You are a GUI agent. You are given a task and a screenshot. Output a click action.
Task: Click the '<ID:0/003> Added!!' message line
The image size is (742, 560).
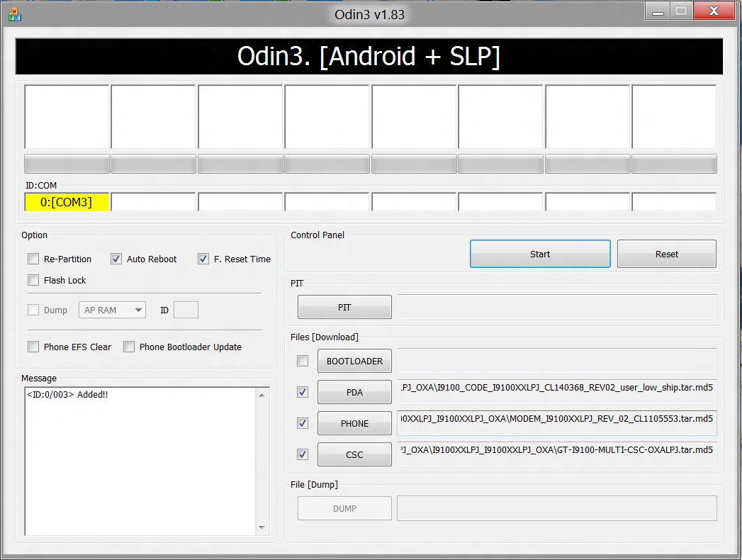pos(67,395)
